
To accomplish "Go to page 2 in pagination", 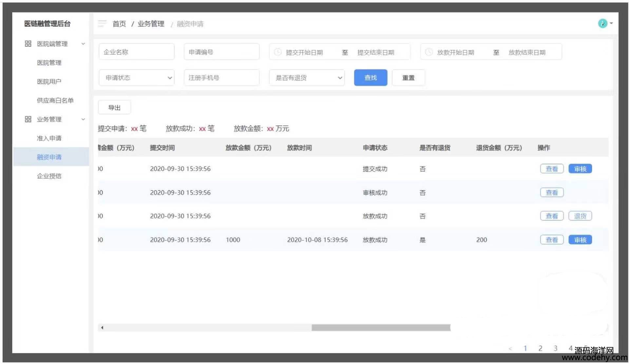I will (540, 349).
